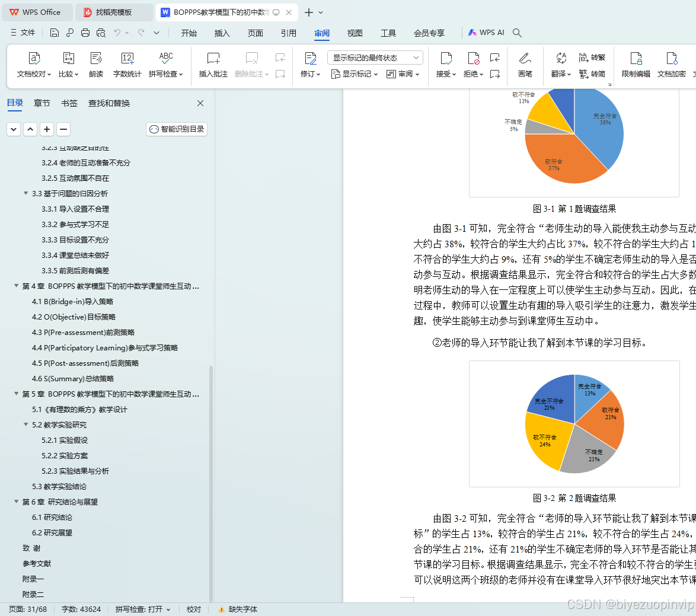Open WPS AI assistant
The height and width of the screenshot is (616, 696).
point(486,33)
